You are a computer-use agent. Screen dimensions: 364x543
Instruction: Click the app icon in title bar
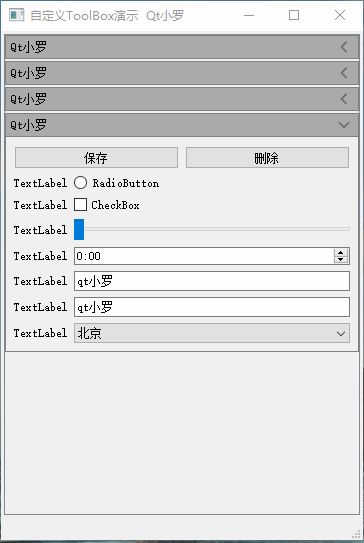(x=16, y=15)
